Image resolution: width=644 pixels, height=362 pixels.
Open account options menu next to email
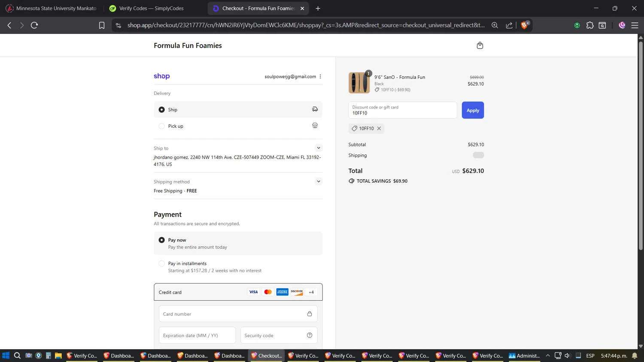click(320, 76)
